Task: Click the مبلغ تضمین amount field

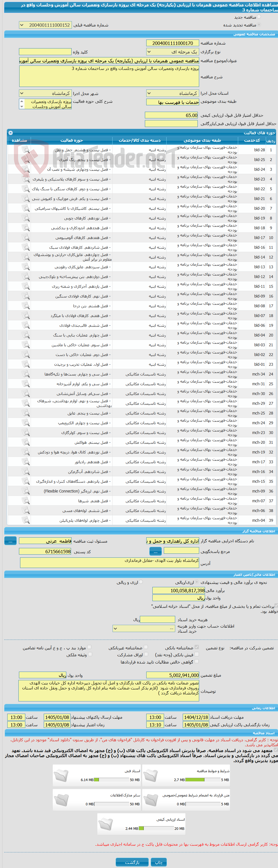Action: tap(172, 675)
